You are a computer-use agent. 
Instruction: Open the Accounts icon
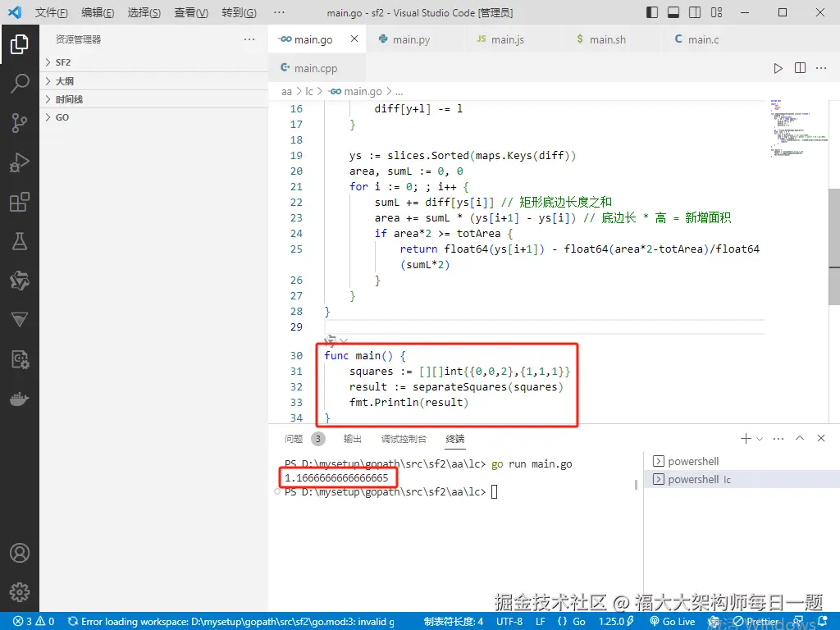[20, 553]
